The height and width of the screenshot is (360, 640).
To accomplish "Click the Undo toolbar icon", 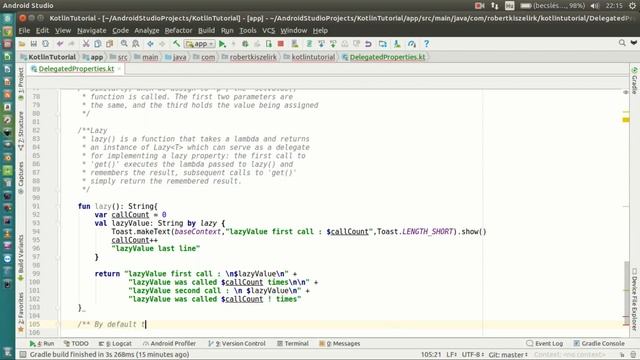I will click(x=60, y=44).
